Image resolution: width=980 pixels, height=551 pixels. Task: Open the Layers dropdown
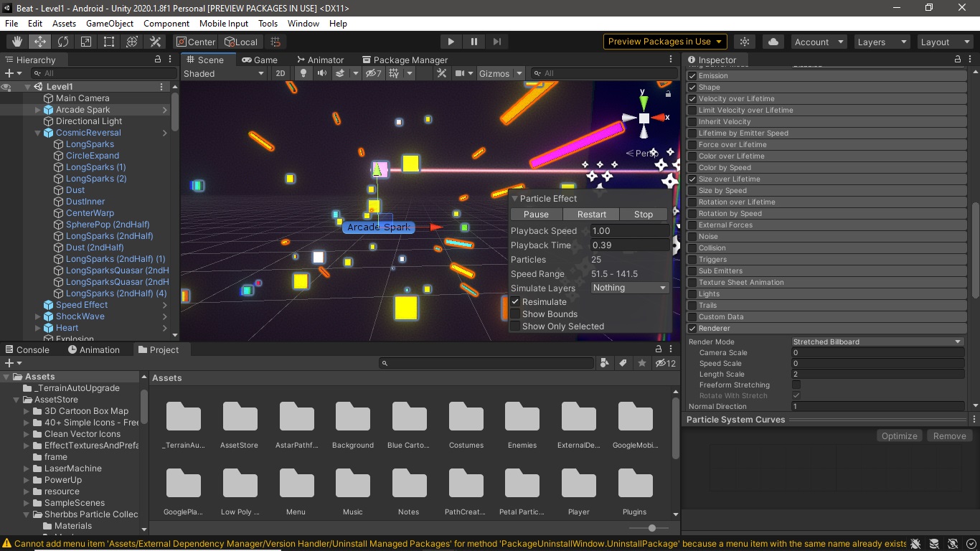(882, 42)
